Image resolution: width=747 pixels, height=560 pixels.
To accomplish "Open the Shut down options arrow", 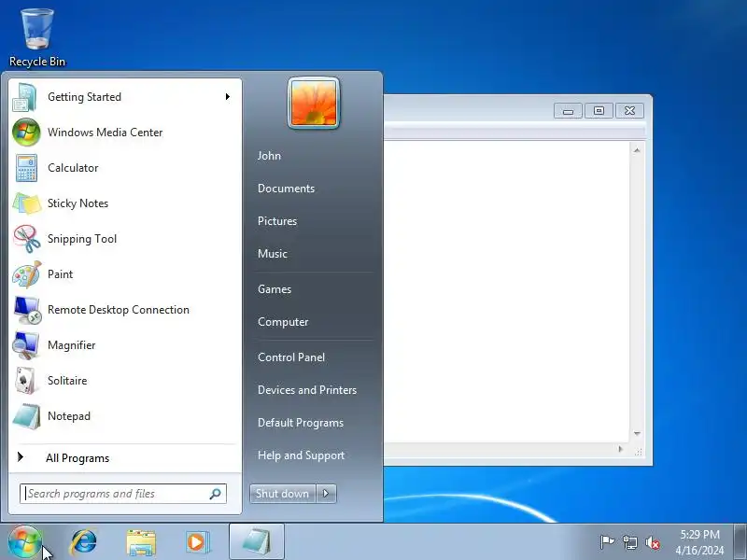I will (x=326, y=494).
